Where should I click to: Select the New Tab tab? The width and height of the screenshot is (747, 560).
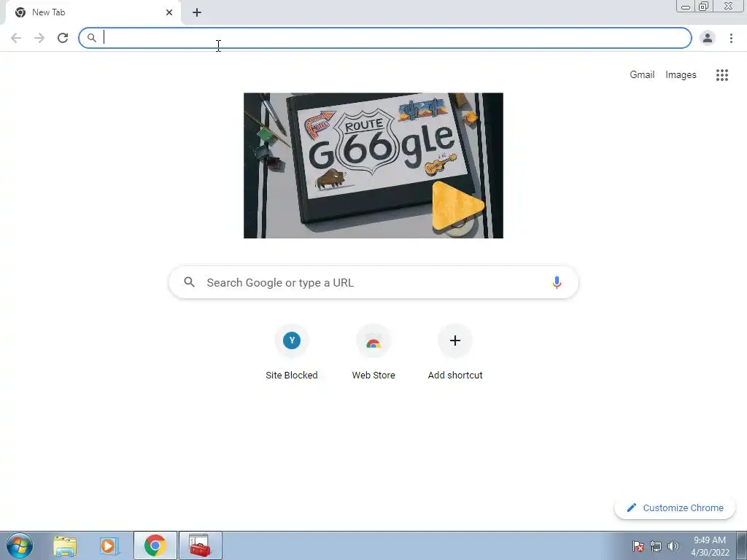click(x=93, y=12)
